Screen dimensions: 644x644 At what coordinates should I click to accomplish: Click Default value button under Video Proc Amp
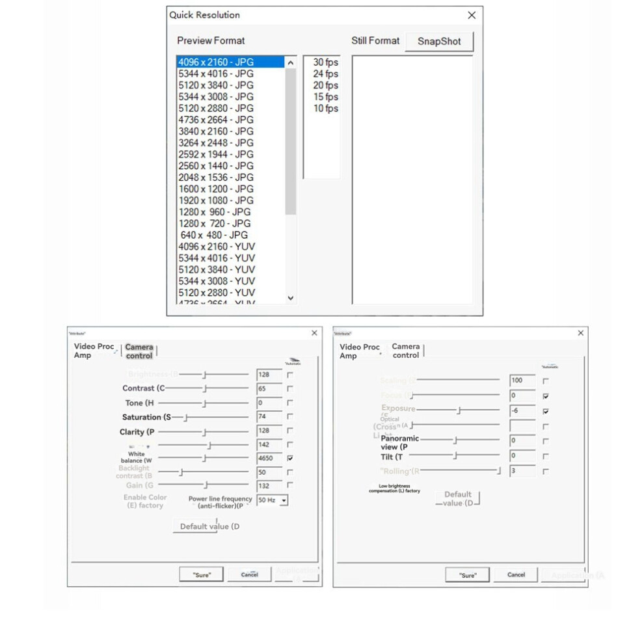[x=209, y=526]
